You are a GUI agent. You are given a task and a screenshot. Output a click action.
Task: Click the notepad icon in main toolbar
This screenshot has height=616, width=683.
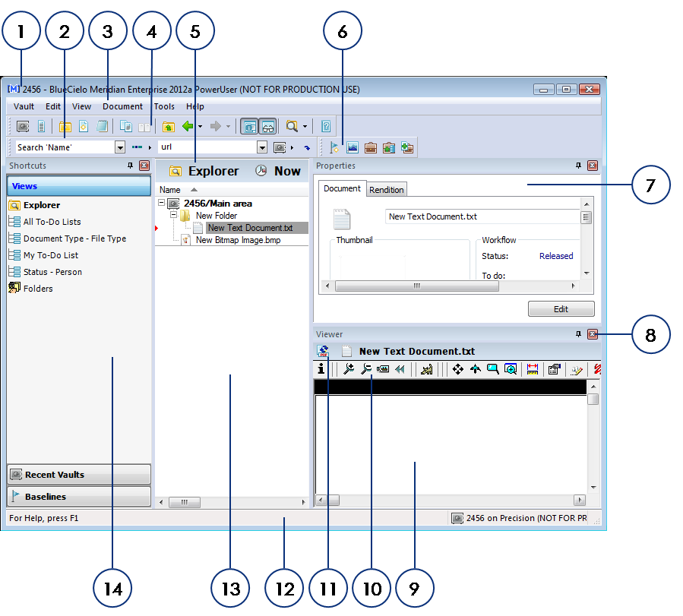pyautogui.click(x=102, y=126)
